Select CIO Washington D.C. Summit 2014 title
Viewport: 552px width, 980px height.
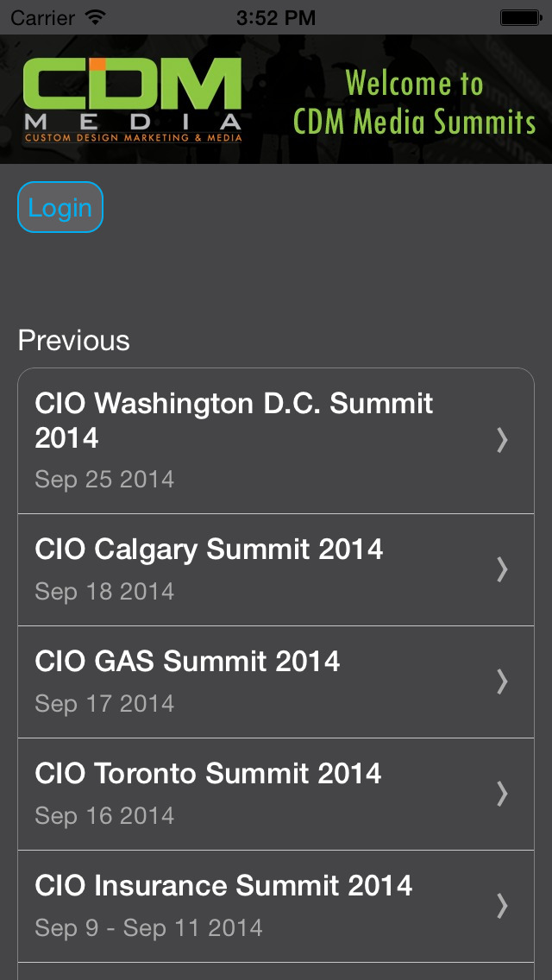[x=234, y=420]
